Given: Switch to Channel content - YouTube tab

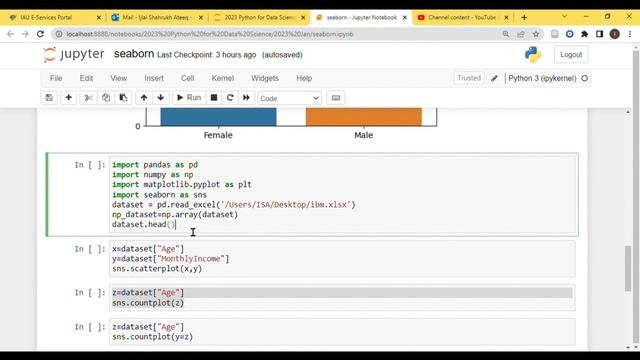Looking at the screenshot, I should point(463,18).
